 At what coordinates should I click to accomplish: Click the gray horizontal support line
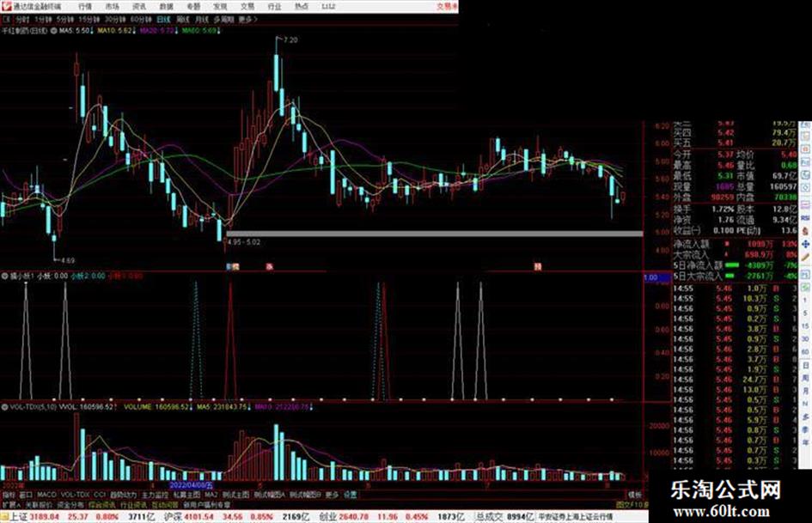tap(435, 234)
